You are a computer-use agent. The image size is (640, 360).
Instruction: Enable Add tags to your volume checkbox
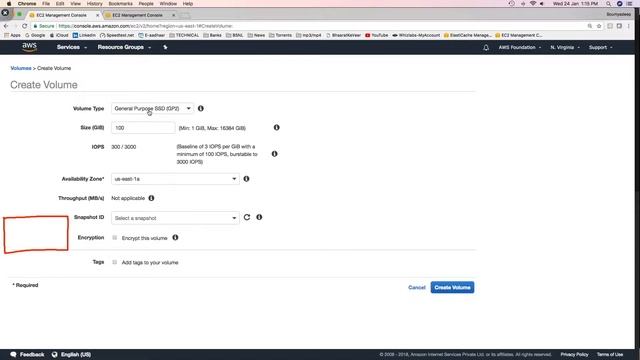[115, 262]
